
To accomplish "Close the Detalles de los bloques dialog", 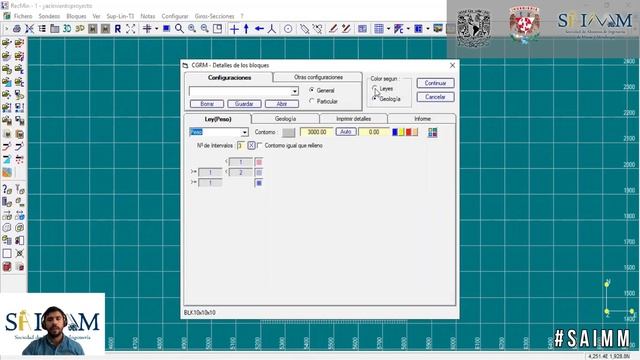I will 452,65.
